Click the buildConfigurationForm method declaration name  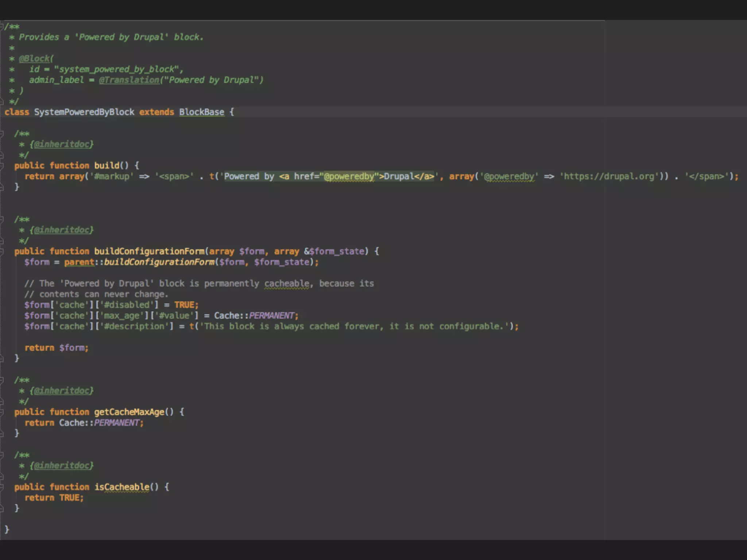point(149,252)
